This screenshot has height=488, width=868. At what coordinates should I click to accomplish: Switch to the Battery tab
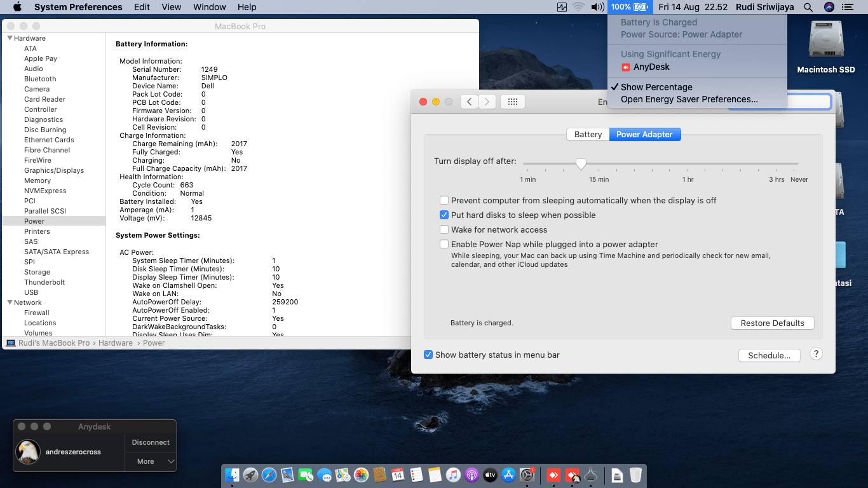click(588, 134)
